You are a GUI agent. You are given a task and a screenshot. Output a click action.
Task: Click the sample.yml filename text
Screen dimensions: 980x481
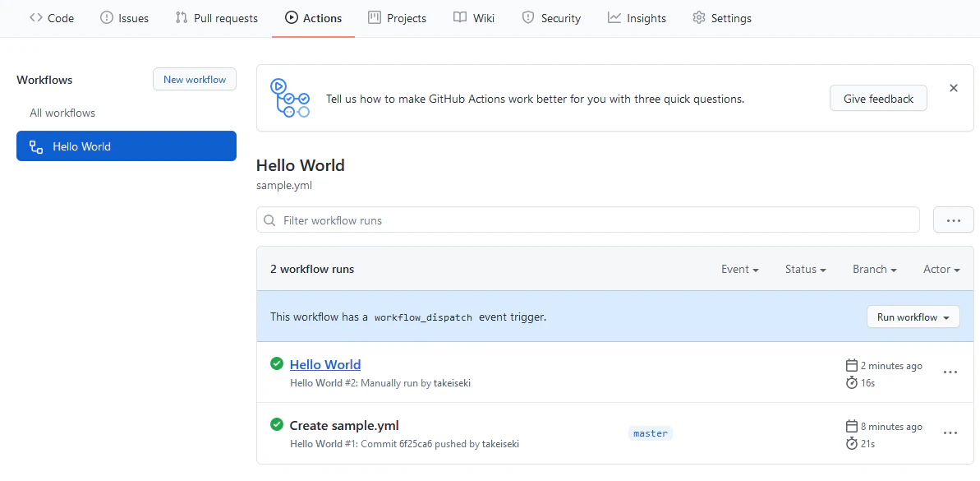click(284, 186)
